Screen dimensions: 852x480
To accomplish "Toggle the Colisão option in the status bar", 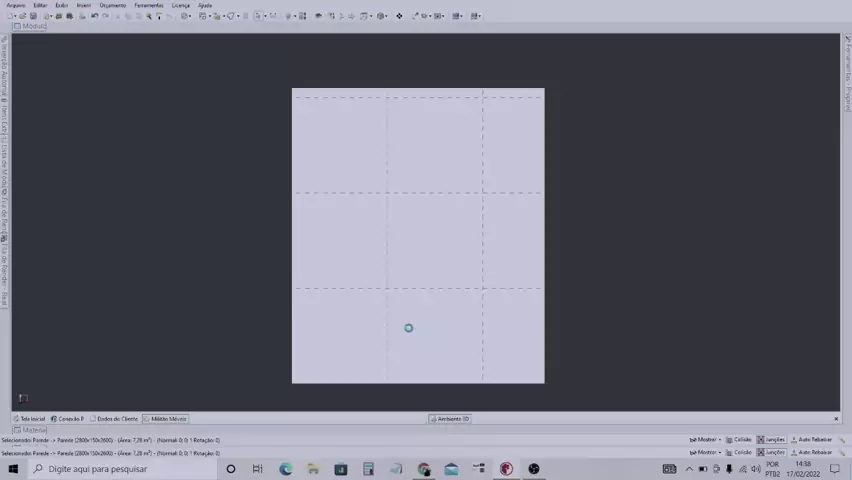I will click(739, 440).
